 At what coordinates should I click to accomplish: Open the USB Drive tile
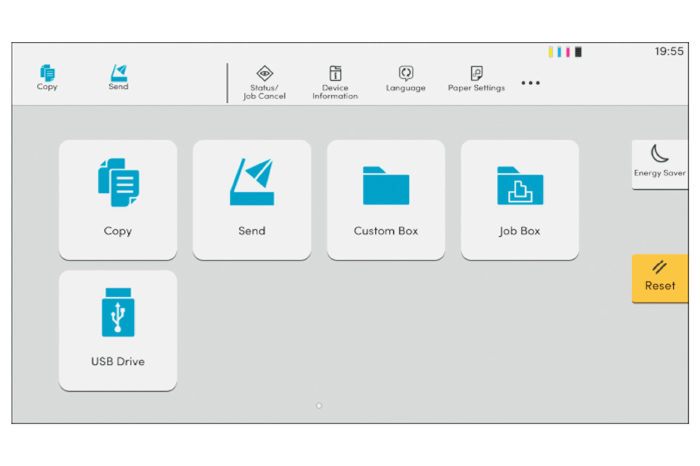tap(118, 330)
